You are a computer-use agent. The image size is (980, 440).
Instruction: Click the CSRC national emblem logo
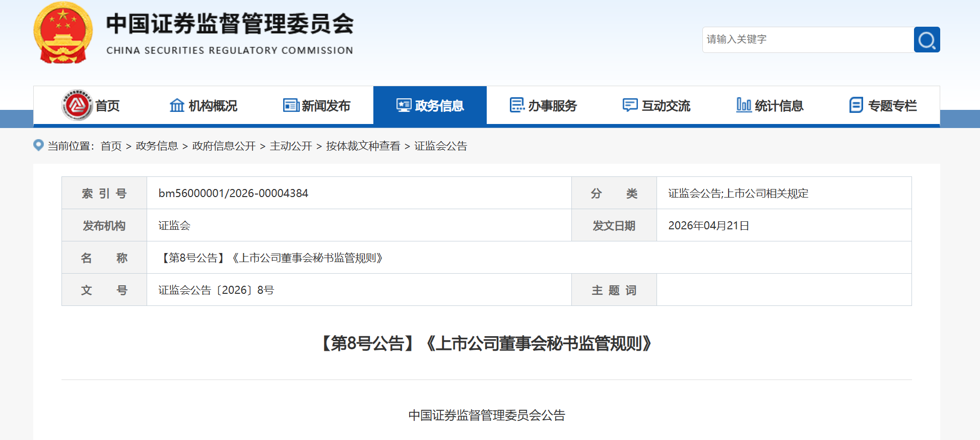(63, 33)
